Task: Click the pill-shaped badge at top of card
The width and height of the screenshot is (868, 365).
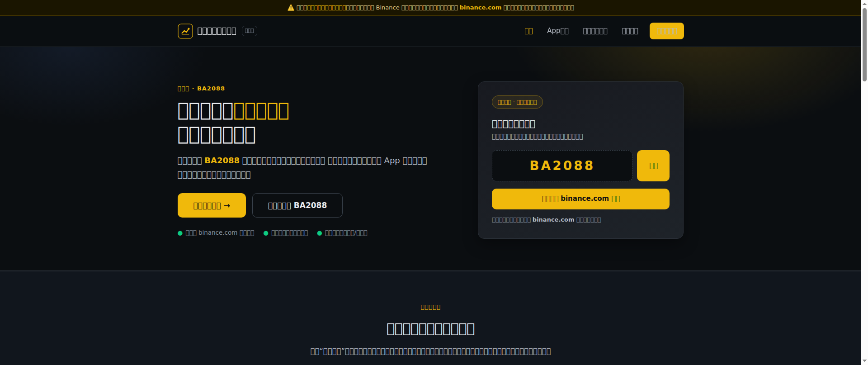Action: click(517, 102)
